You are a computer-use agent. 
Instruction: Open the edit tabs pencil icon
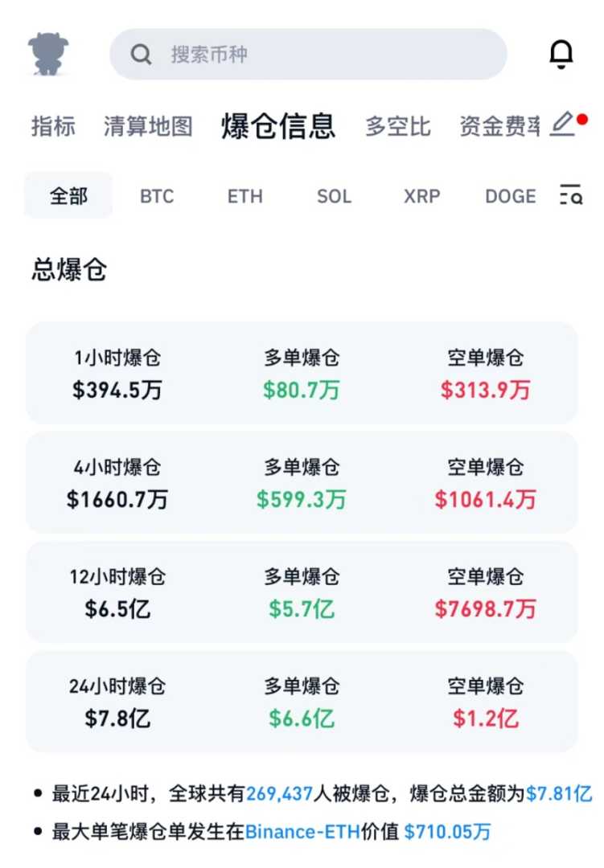pos(563,125)
